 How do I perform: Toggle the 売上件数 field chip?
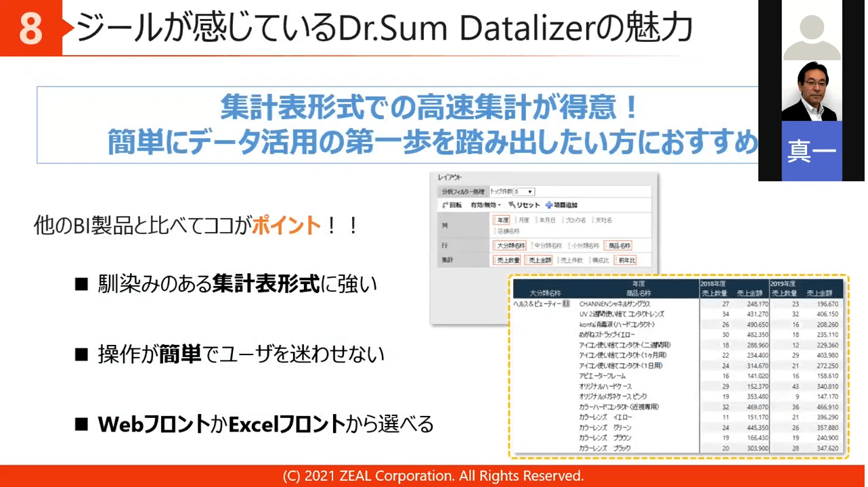tap(571, 260)
